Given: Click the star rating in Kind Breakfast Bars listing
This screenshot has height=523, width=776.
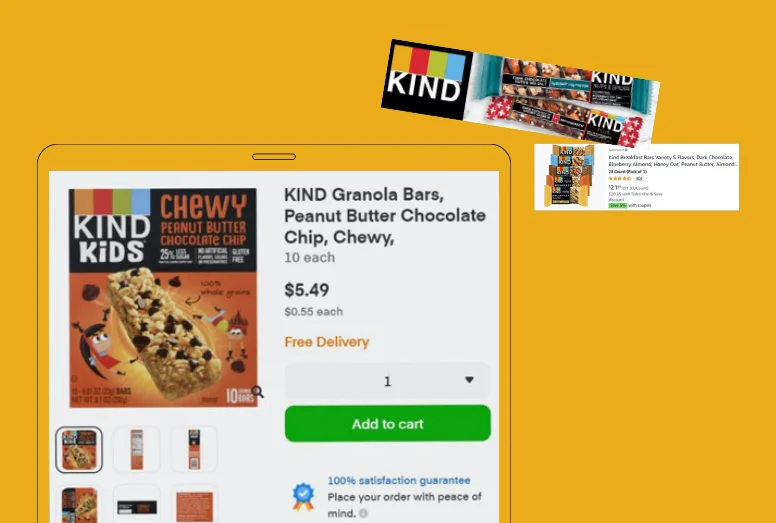Looking at the screenshot, I should tap(620, 178).
